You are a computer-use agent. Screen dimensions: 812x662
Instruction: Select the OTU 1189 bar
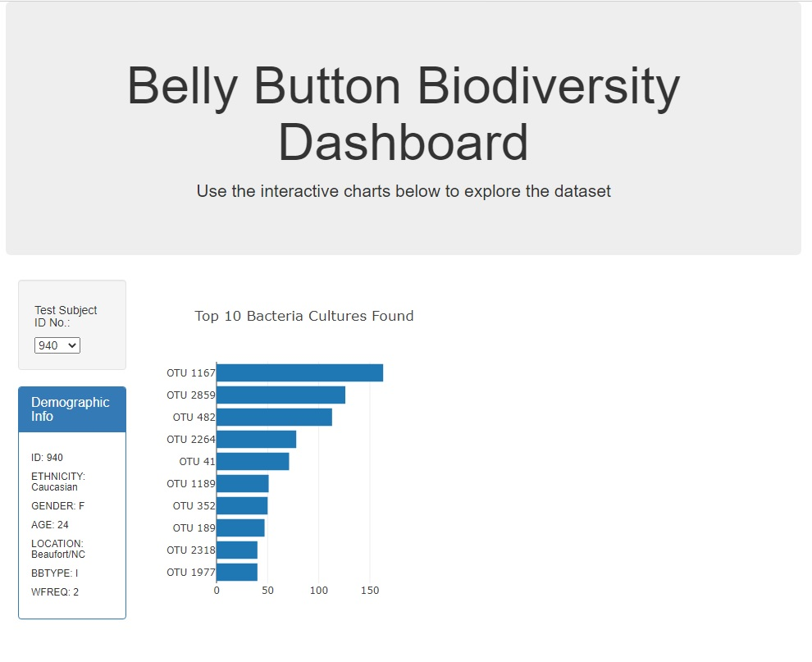[242, 483]
